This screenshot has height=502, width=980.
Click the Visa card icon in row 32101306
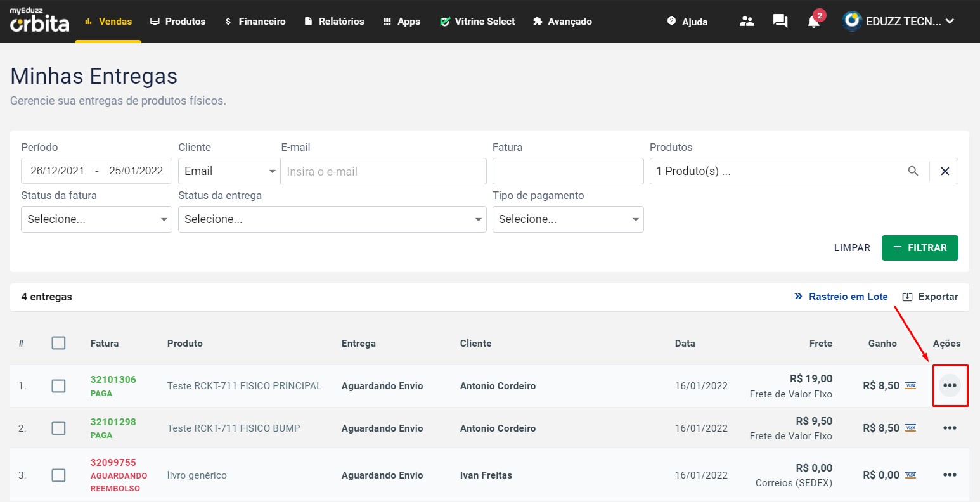[911, 385]
